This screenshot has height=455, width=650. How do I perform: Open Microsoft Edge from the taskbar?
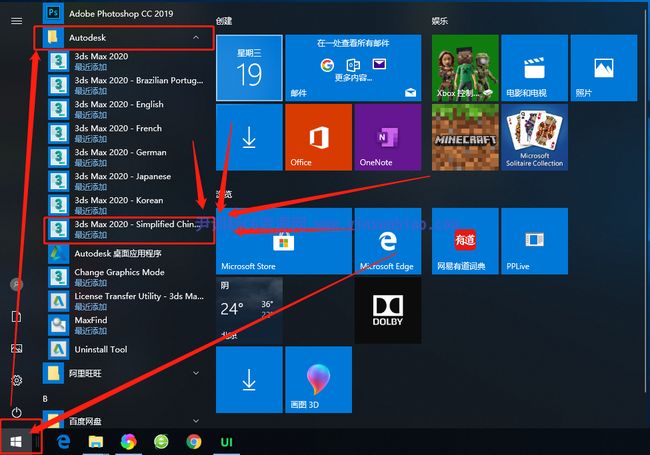(x=63, y=442)
